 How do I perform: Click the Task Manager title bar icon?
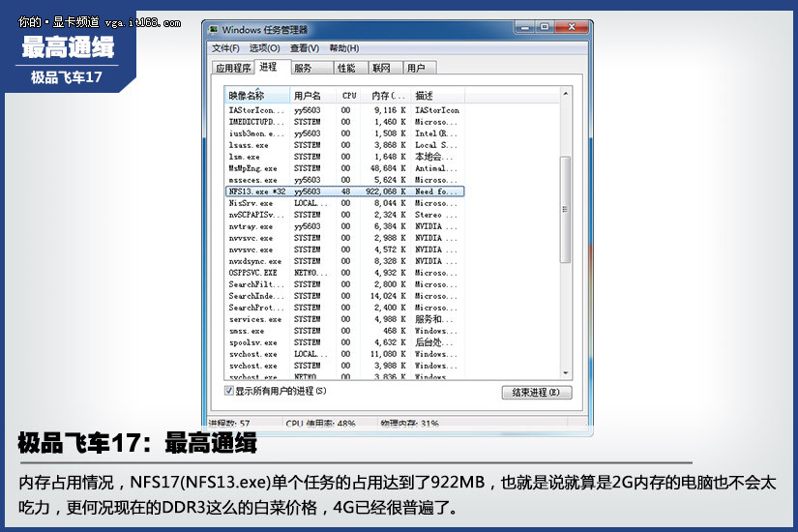pos(214,30)
